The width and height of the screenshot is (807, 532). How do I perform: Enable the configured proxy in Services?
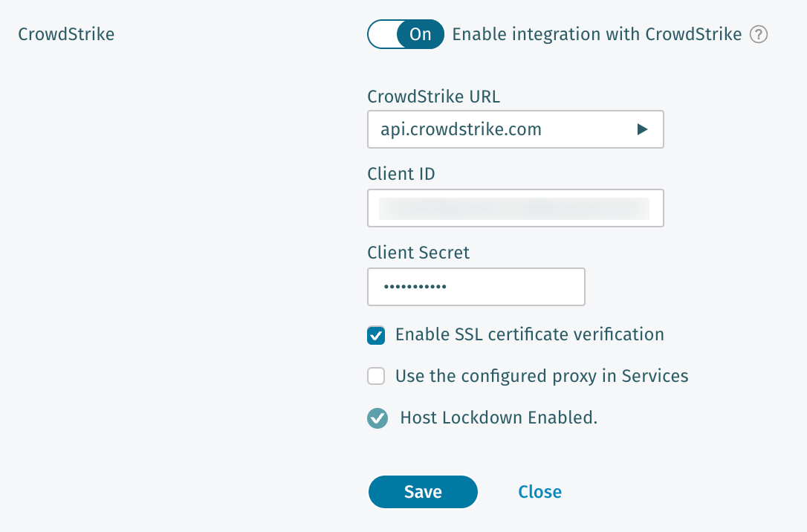[376, 377]
